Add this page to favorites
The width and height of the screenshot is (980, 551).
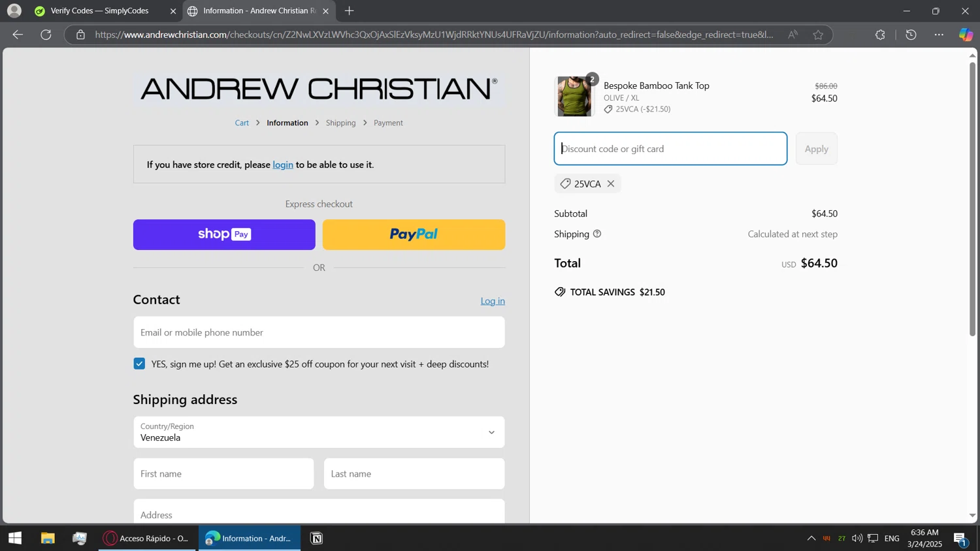(818, 35)
